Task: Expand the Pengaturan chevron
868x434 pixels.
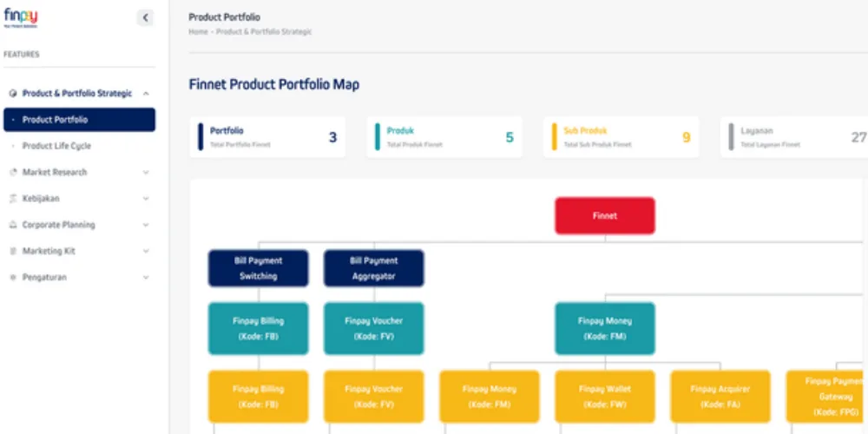Action: (146, 278)
